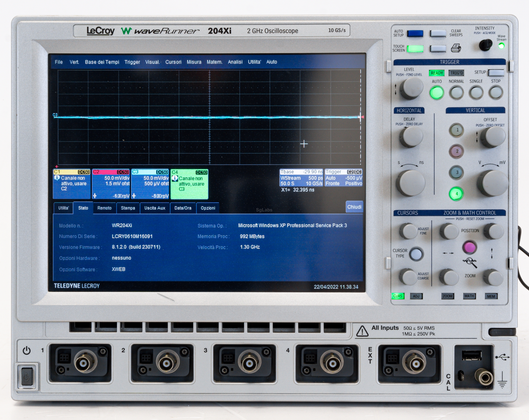Viewport: 529px width, 420px height.
Task: Push the vertical V/mV gain knob
Action: [492, 183]
